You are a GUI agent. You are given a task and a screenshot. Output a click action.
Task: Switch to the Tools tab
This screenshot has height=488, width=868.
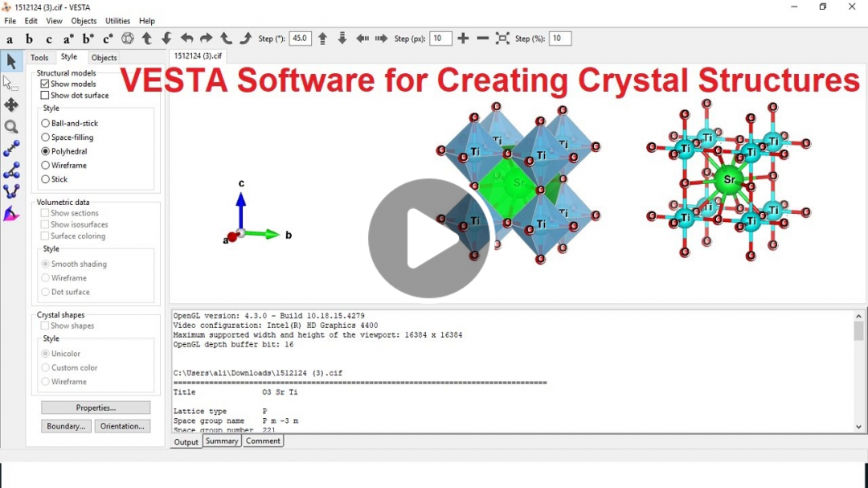[x=39, y=58]
